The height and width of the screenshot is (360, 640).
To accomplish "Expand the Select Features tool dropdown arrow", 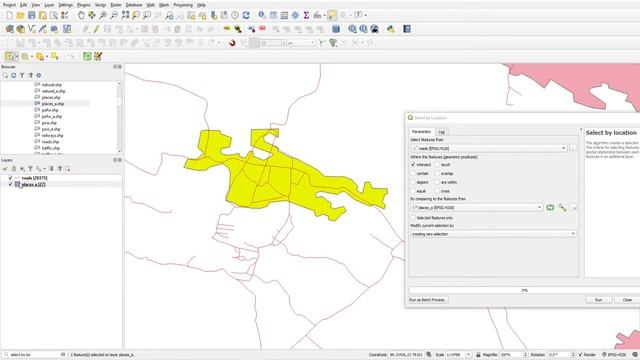I will click(x=17, y=56).
